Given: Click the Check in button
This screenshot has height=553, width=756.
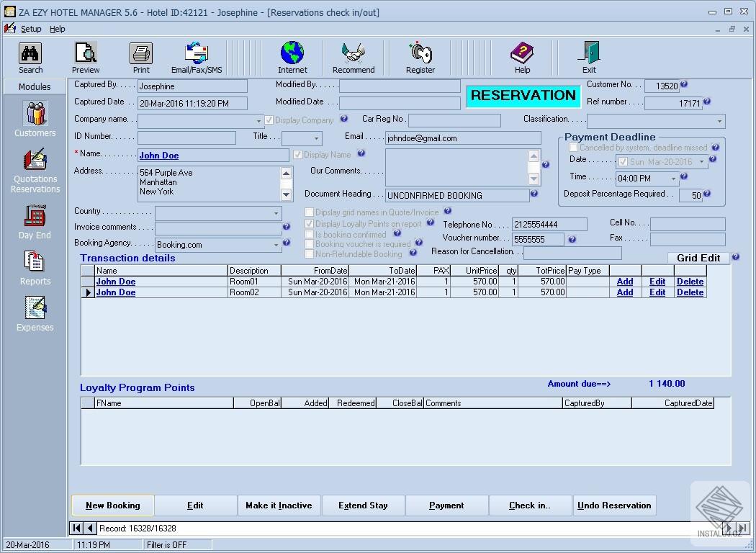Looking at the screenshot, I should click(530, 505).
